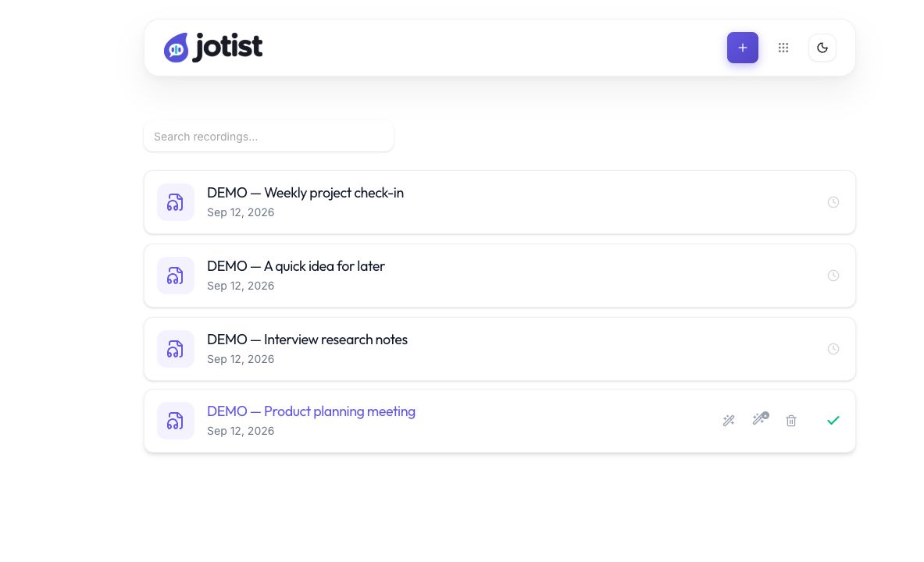Click the Sep 12, 2026 date under A quick idea for later
This screenshot has height=562, width=924.
(241, 286)
